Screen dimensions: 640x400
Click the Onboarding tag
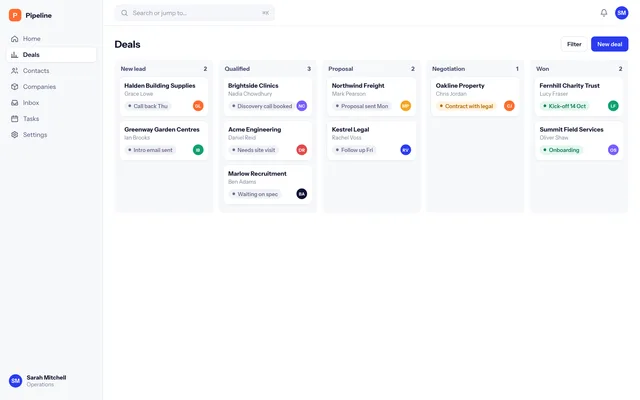pyautogui.click(x=561, y=150)
